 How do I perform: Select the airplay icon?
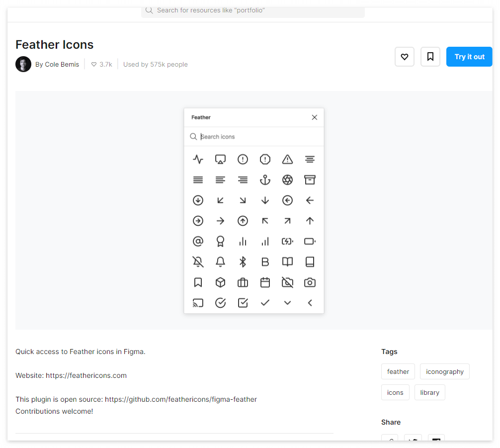point(220,159)
